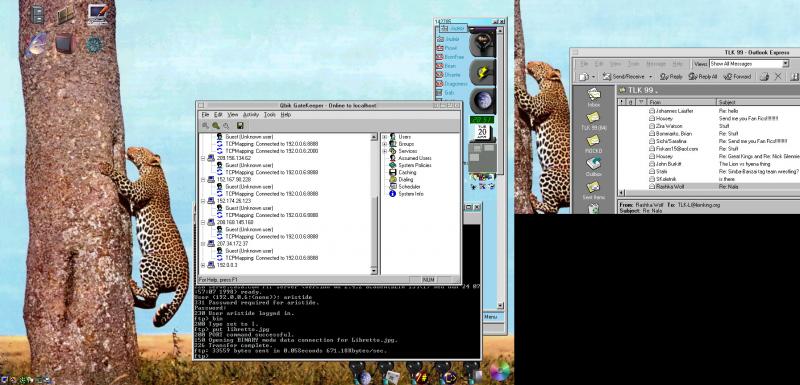The height and width of the screenshot is (385, 800).
Task: Collapse the 208.160.145.168 connection node
Action: coord(203,223)
